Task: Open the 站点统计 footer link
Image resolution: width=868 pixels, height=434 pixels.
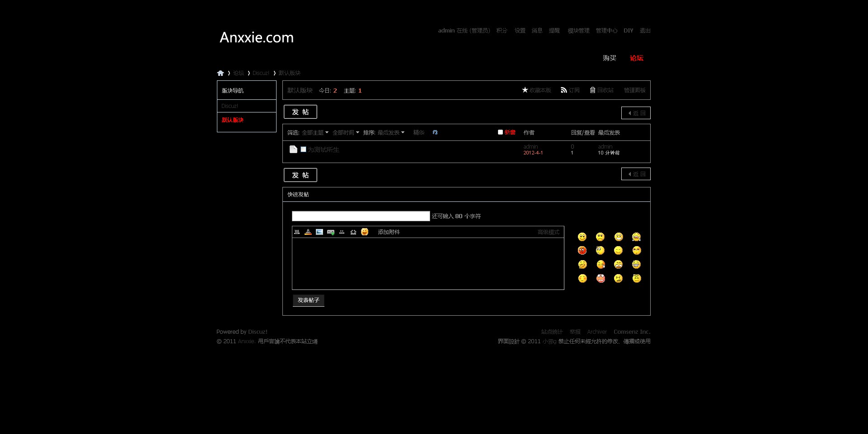Action: click(552, 332)
